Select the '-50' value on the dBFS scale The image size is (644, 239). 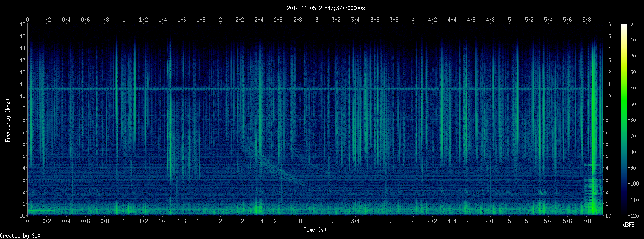tap(632, 104)
